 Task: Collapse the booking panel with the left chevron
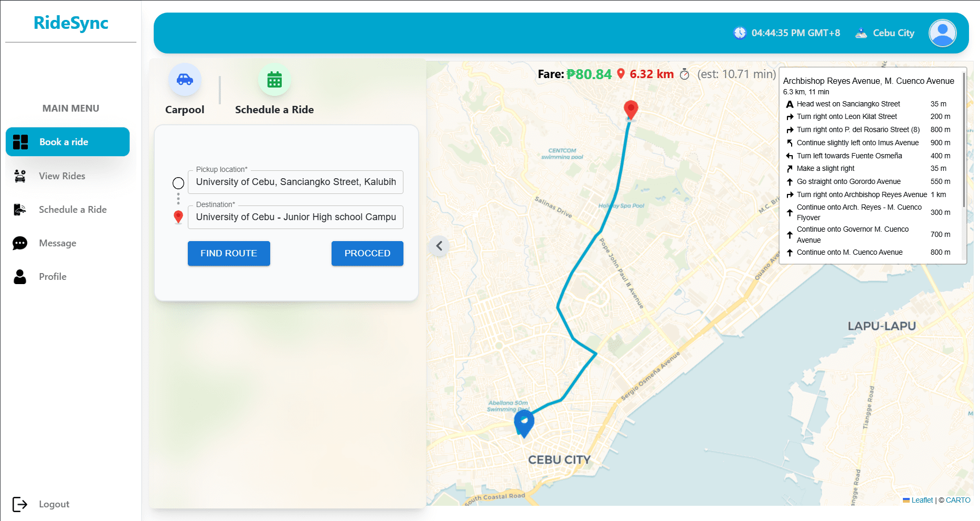(x=439, y=246)
